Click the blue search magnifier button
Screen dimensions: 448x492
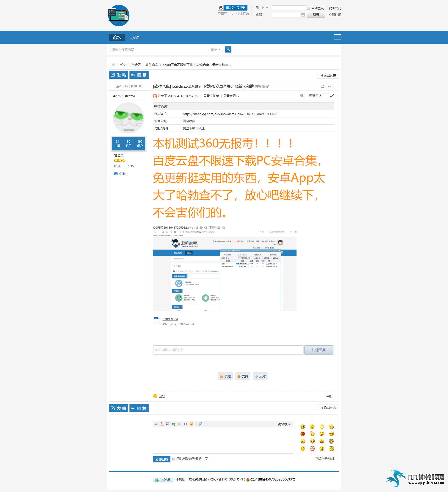point(228,49)
